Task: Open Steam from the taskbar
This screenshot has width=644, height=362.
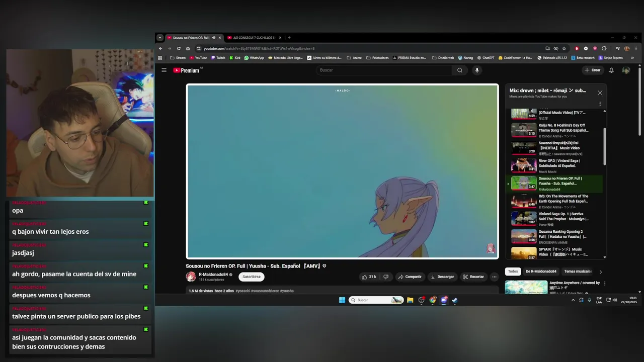Action: 455,300
